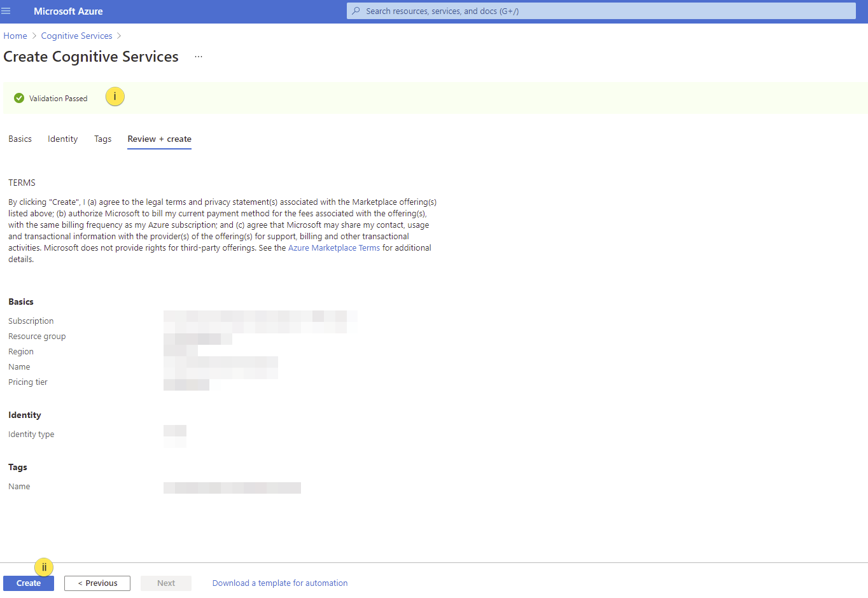Navigate to Home breadcrumb

click(15, 36)
